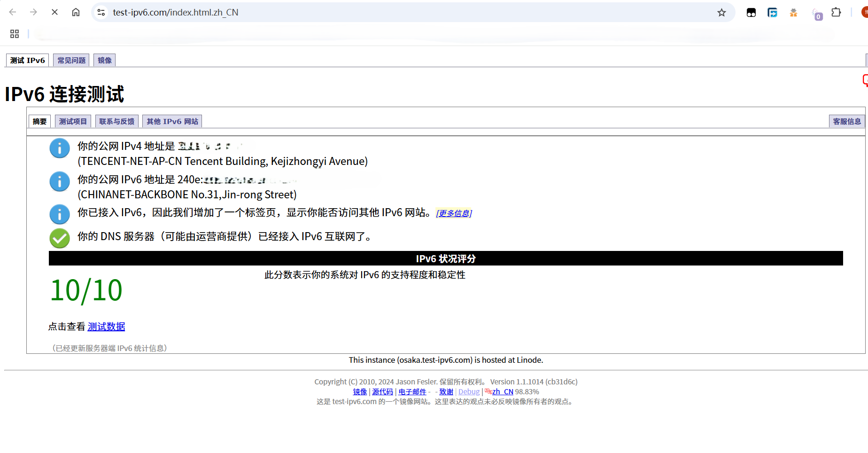
Task: Switch to the 测试 IPv6 tab
Action: pyautogui.click(x=28, y=60)
